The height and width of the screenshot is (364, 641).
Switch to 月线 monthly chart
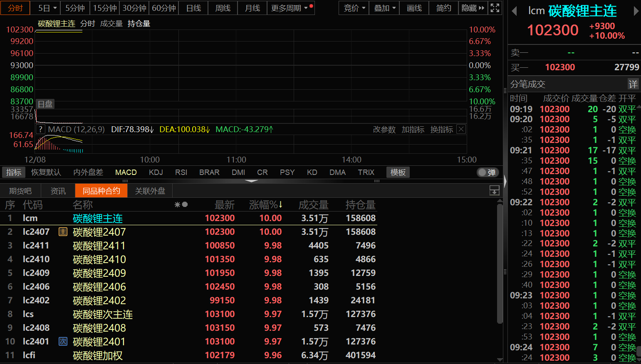pos(252,8)
